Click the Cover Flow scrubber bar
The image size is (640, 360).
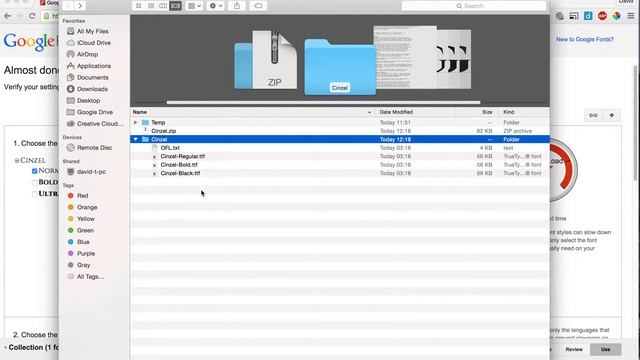pyautogui.click(x=323, y=102)
